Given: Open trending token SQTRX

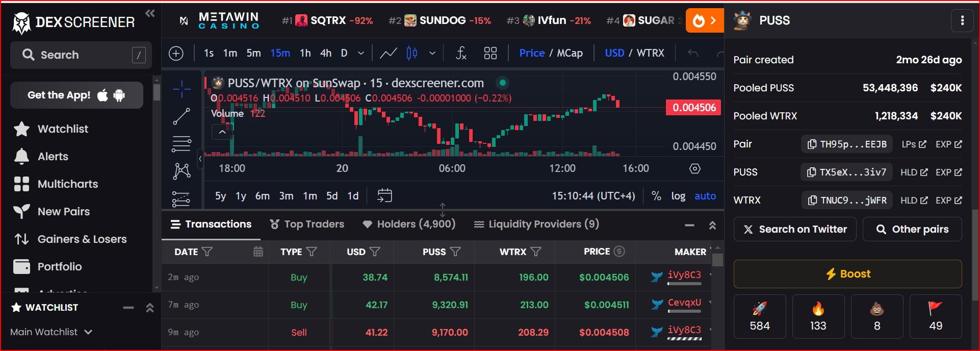Looking at the screenshot, I should [327, 20].
